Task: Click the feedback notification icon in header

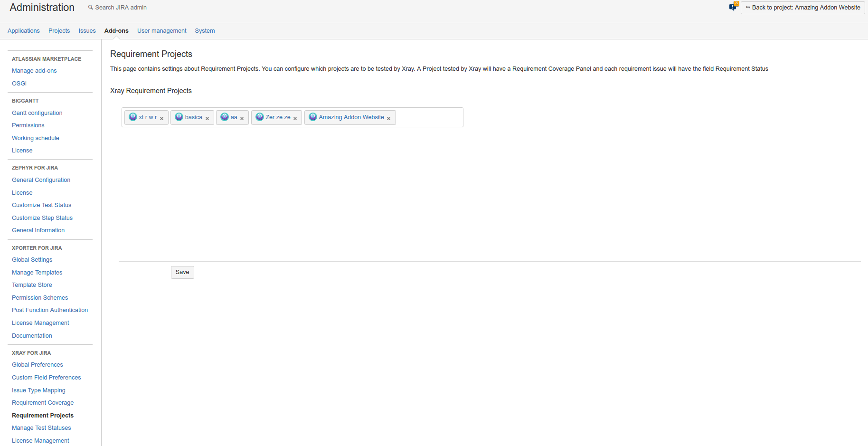Action: [734, 7]
